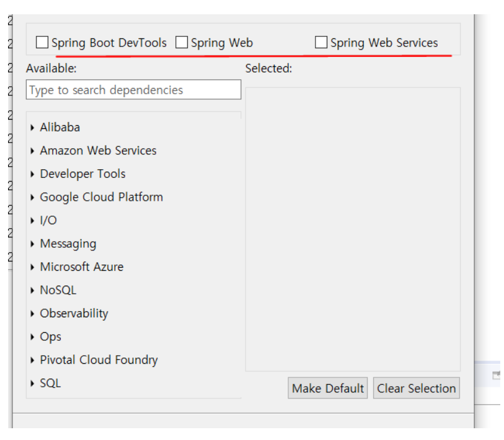Expand the SQL category arrow
The image size is (504, 440).
point(32,384)
